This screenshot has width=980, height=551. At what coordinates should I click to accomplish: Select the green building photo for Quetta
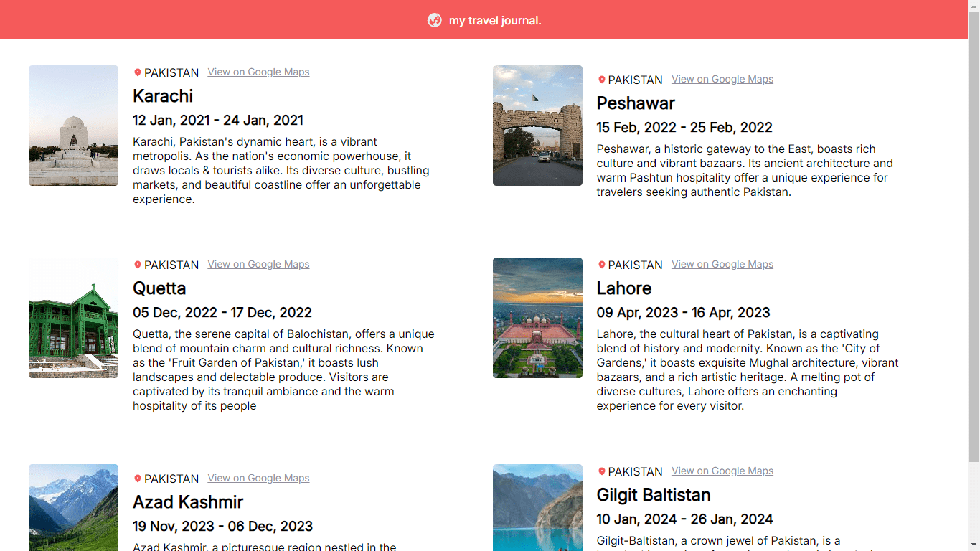coord(73,318)
